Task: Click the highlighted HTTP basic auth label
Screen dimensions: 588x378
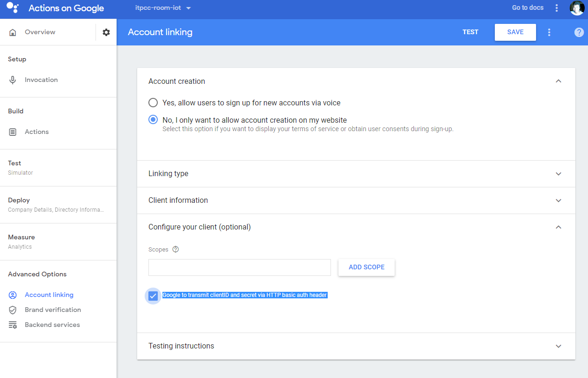Action: pyautogui.click(x=245, y=295)
